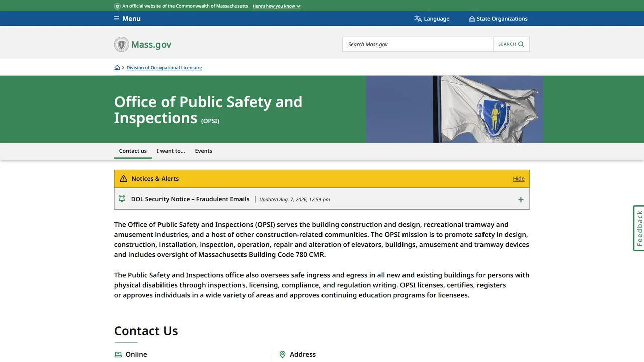Click the "Office of Public Safety and Inspections" heading

pyautogui.click(x=208, y=110)
